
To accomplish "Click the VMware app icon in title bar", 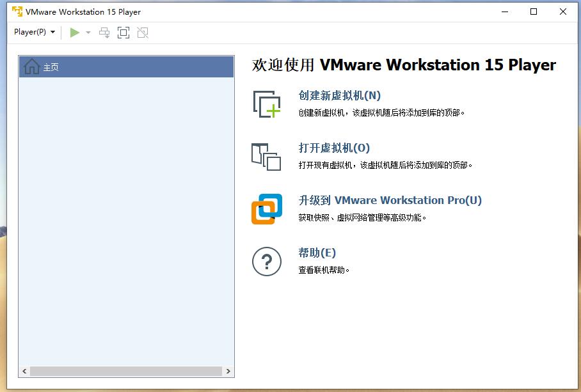I will (17, 12).
